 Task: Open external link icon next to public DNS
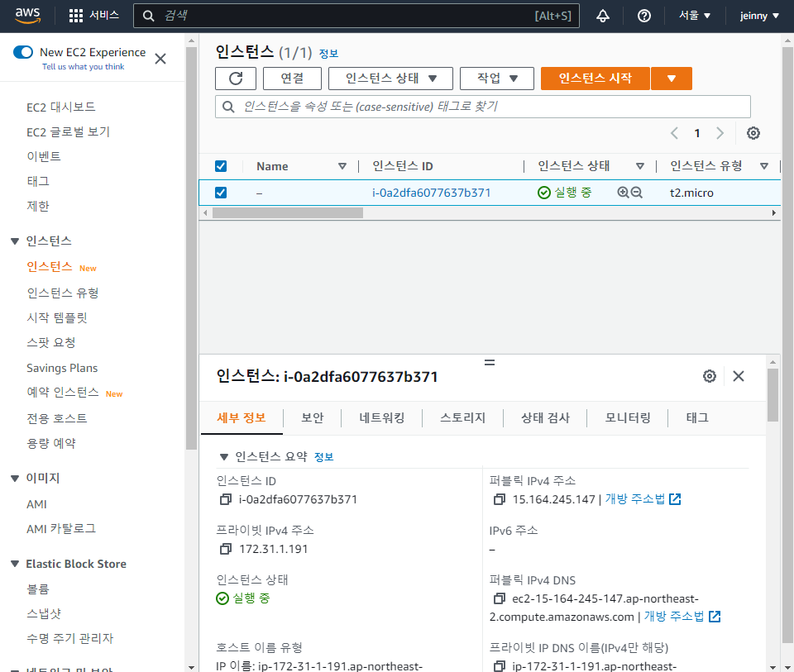click(x=715, y=617)
